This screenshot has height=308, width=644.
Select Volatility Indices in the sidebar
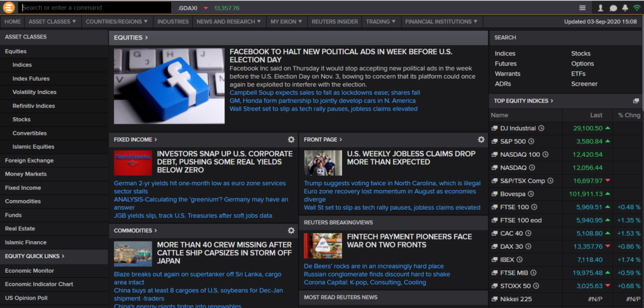pos(35,92)
